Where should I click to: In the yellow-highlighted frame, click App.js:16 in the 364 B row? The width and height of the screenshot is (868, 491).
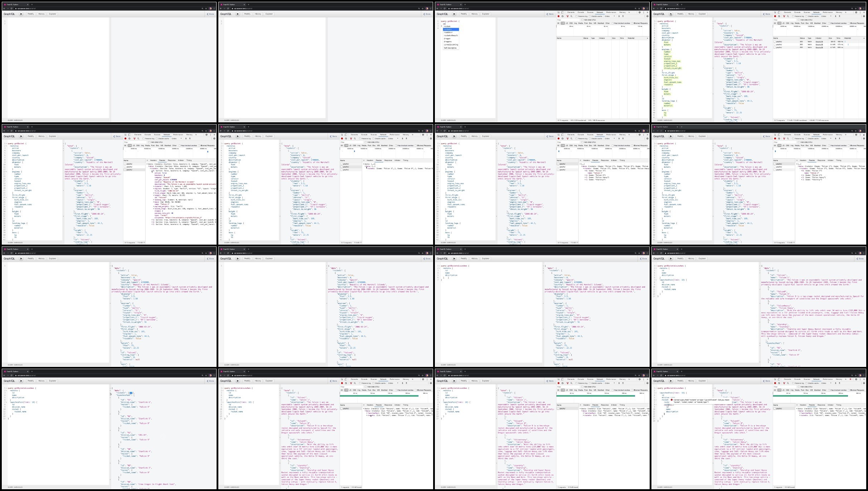819,41
